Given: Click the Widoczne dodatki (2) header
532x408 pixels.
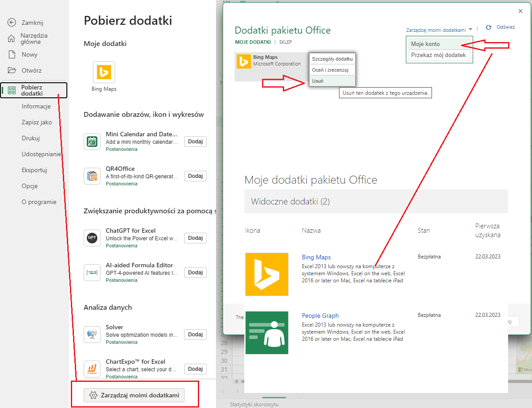Looking at the screenshot, I should (376, 201).
